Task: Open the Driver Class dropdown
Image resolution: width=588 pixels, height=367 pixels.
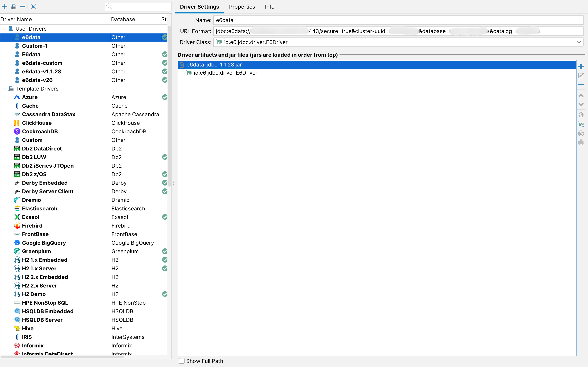Action: pyautogui.click(x=579, y=42)
